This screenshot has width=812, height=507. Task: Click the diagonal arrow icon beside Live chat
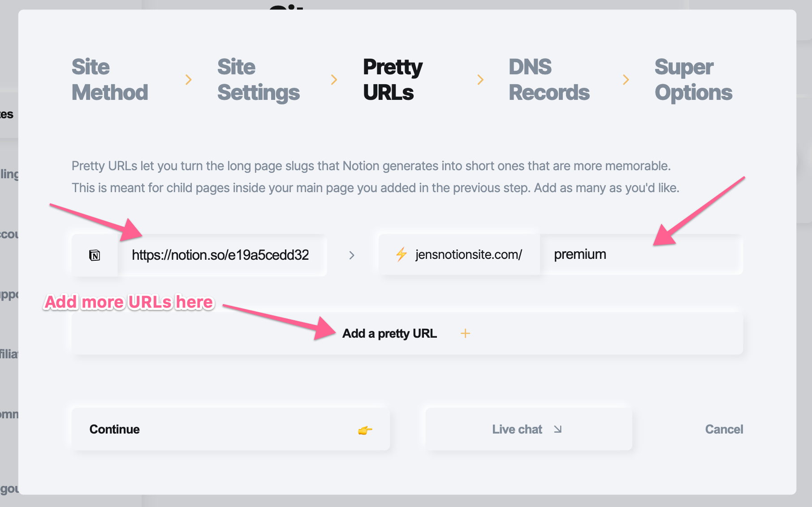pyautogui.click(x=557, y=429)
